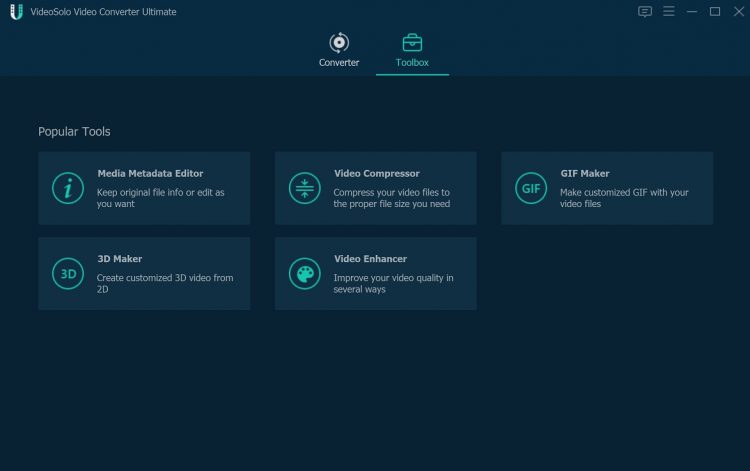Switch to the Toolbox tab
Viewport: 750px width, 471px height.
412,51
